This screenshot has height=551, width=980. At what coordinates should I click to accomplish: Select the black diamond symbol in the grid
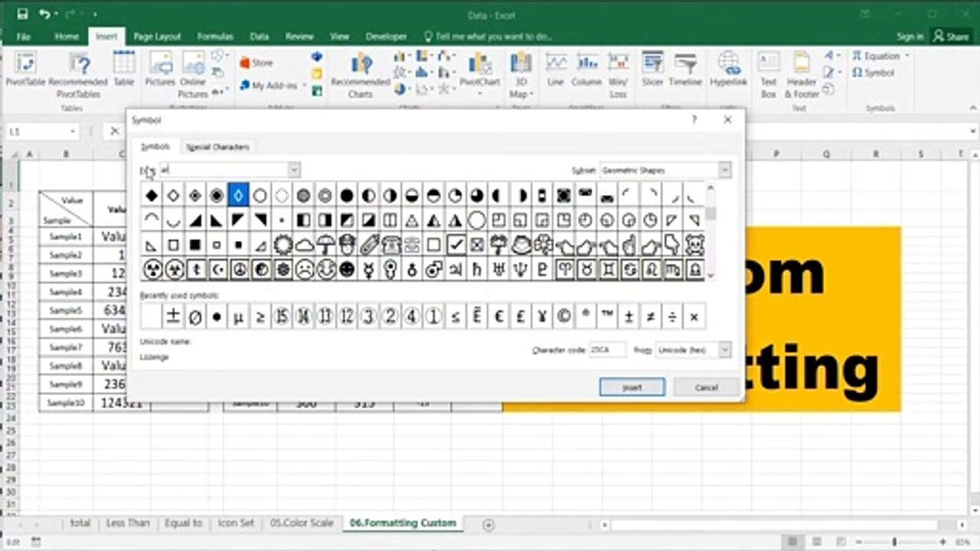point(152,196)
